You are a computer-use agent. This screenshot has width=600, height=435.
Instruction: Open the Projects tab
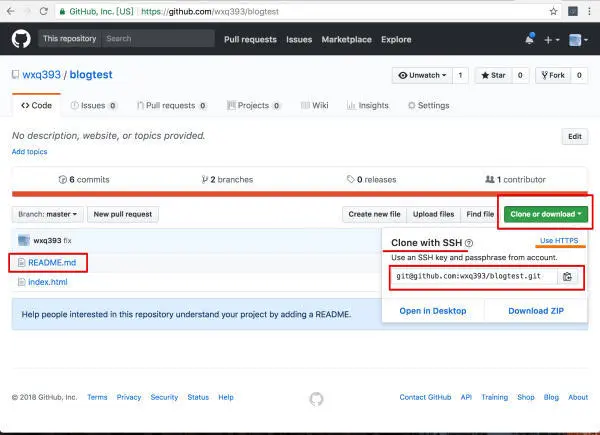click(253, 106)
